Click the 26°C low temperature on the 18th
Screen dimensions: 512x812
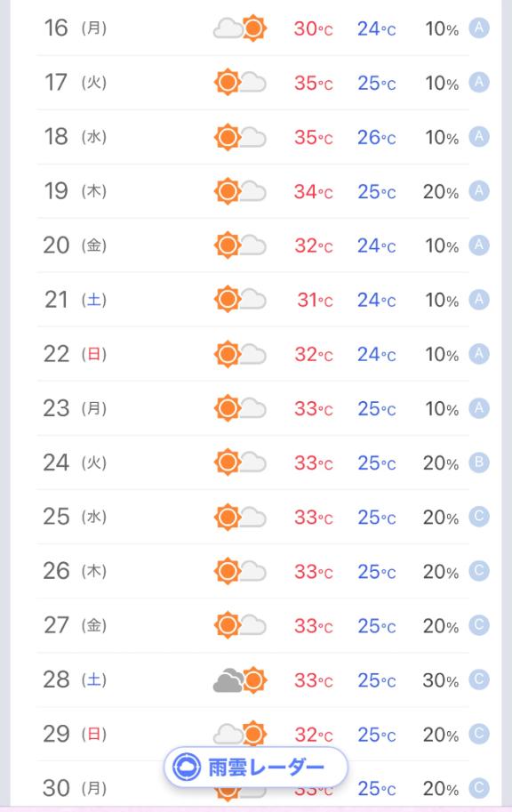[x=376, y=137]
